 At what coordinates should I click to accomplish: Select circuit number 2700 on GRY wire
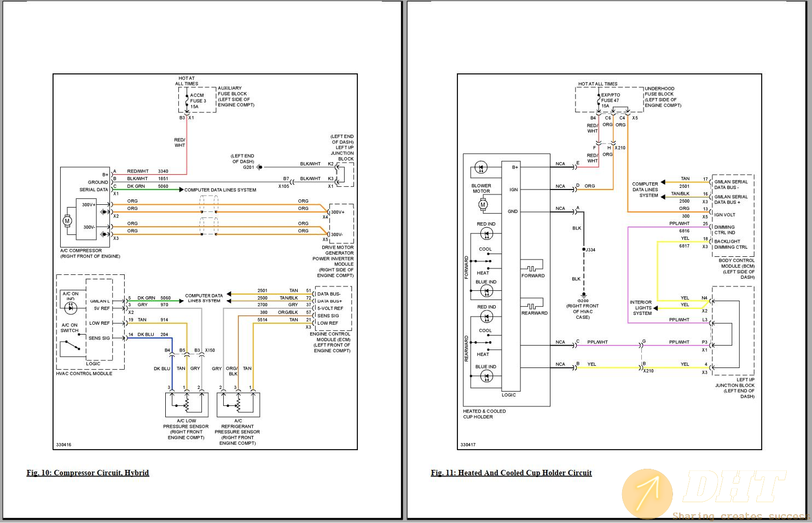[x=263, y=305]
